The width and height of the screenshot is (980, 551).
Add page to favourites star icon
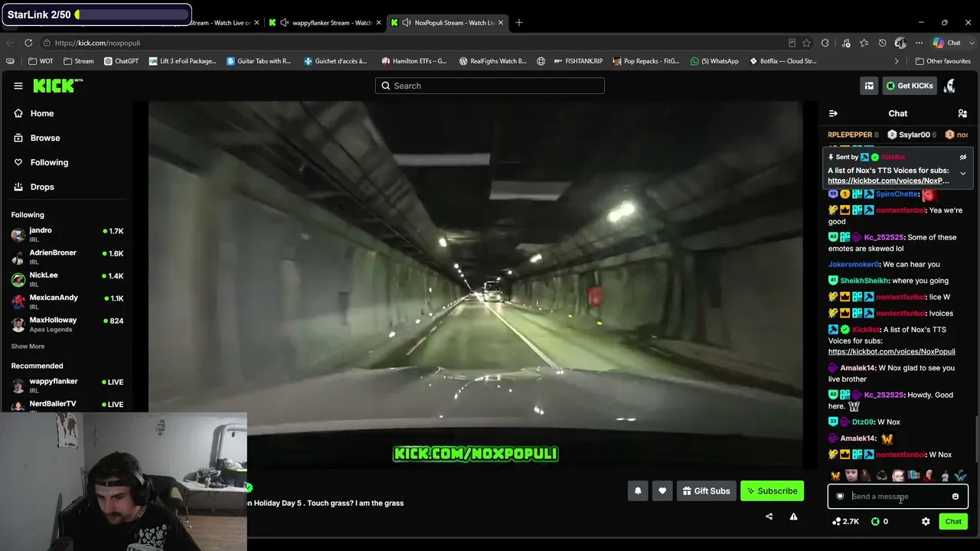click(806, 43)
